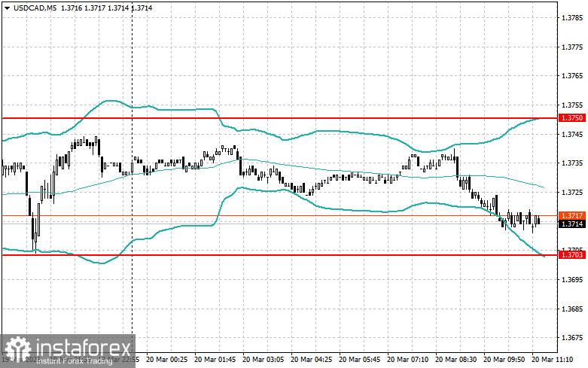The image size is (588, 368).
Task: Click the 1.3695 price axis value
Action: (x=572, y=279)
